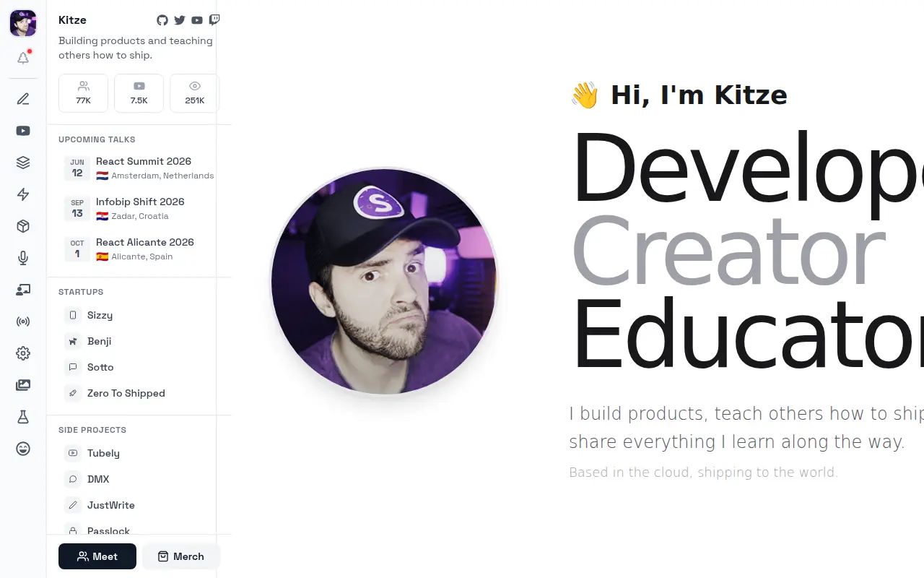The width and height of the screenshot is (924, 578).
Task: Open the Zero To Shipped link
Action: pyautogui.click(x=139, y=393)
